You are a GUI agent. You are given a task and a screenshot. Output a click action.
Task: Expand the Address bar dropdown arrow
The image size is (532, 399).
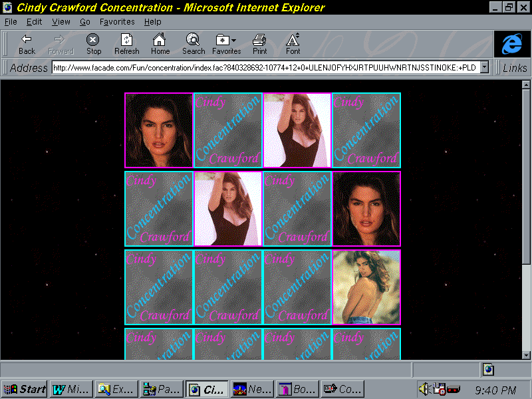pos(484,67)
